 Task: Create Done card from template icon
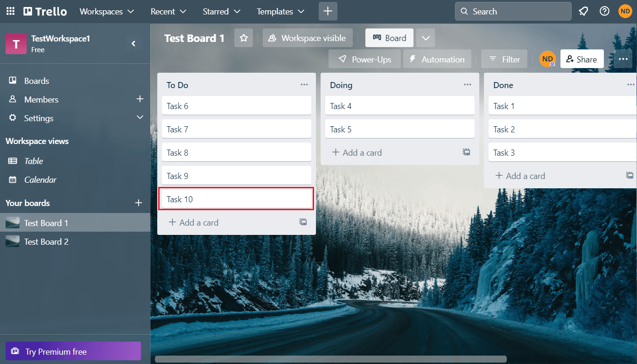(x=630, y=176)
